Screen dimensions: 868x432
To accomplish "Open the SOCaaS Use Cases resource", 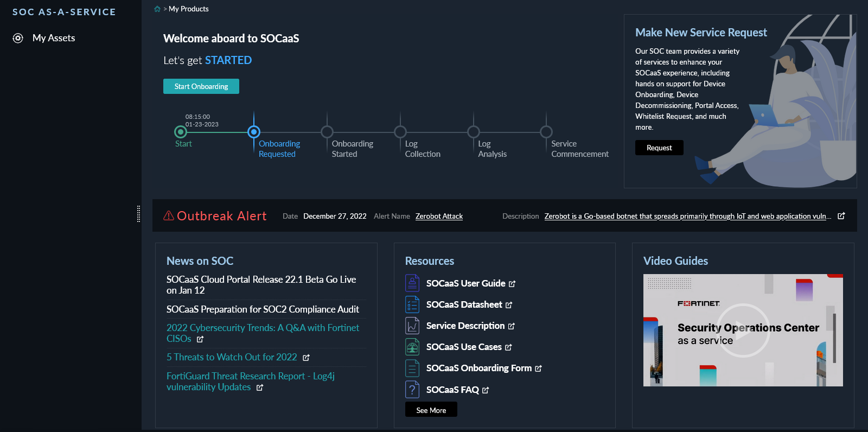I will [x=464, y=347].
